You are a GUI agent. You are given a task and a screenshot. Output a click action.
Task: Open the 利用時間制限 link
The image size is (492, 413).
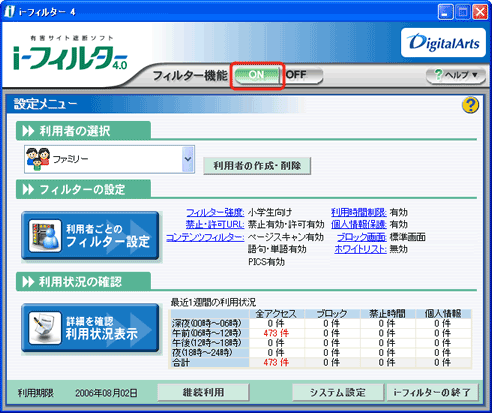point(359,212)
